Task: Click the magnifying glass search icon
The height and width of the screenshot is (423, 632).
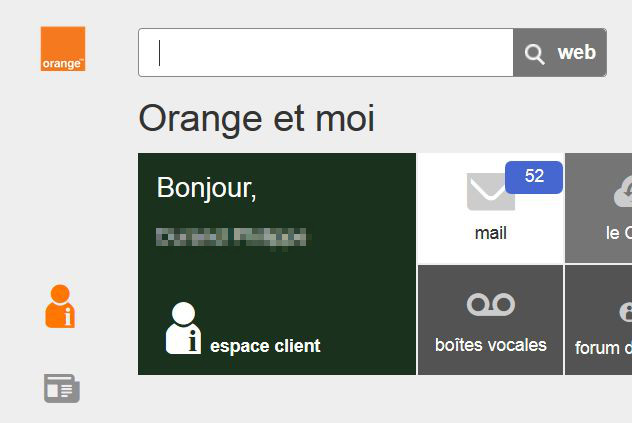Action: click(x=535, y=54)
